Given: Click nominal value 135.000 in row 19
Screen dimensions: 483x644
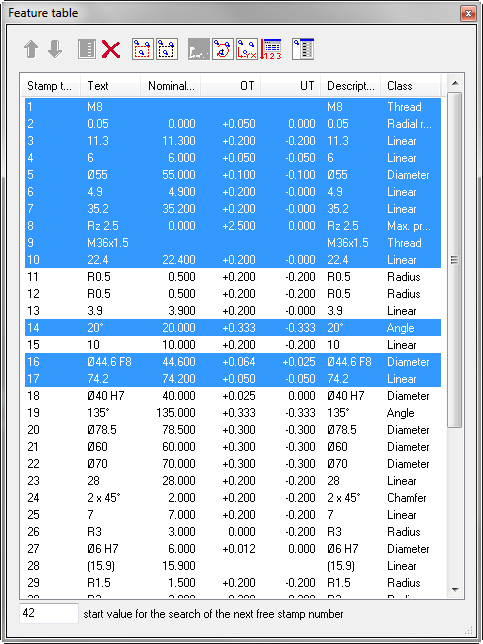Looking at the screenshot, I should [x=176, y=413].
